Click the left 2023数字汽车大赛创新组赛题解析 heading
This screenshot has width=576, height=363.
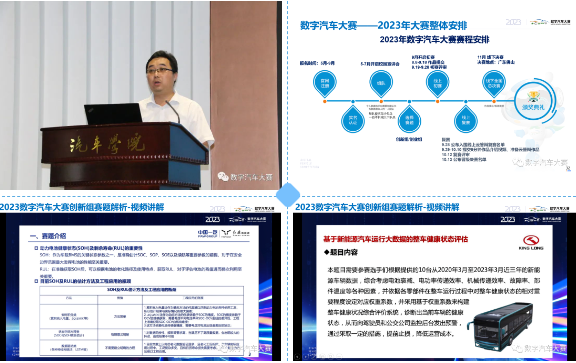click(82, 207)
